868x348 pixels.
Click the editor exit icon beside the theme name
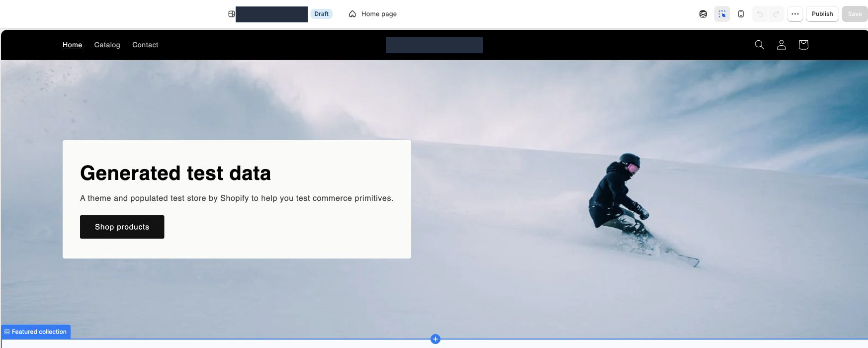(231, 14)
